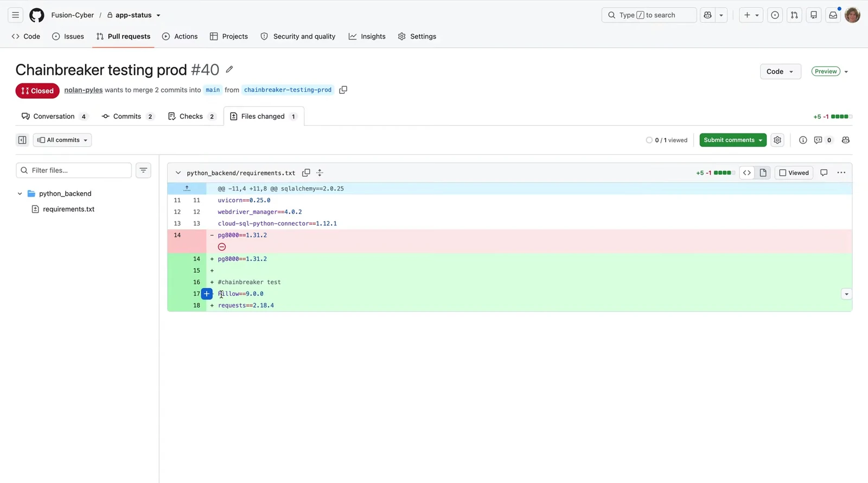The height and width of the screenshot is (483, 868).
Task: Copy the requirements.txt file path
Action: tap(306, 173)
